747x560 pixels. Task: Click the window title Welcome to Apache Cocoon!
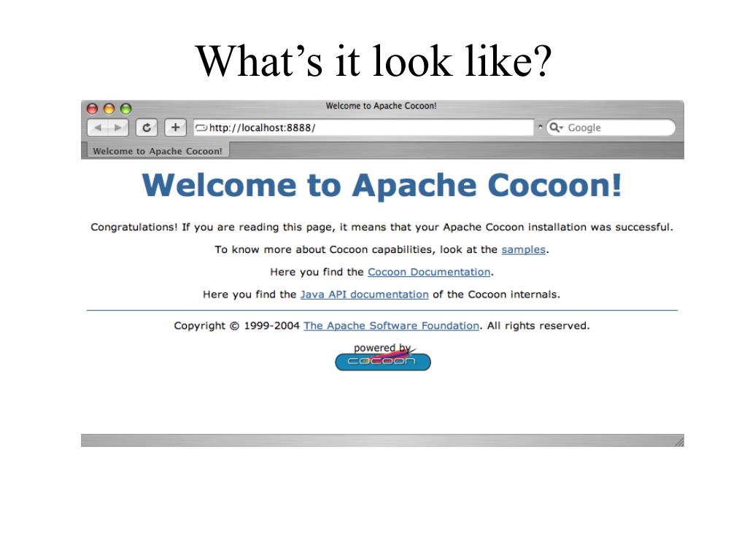[381, 106]
